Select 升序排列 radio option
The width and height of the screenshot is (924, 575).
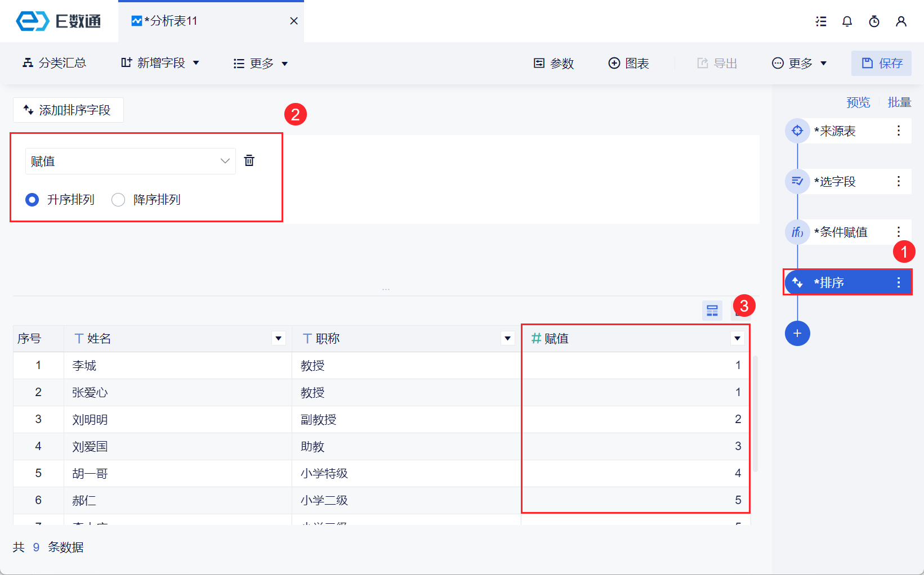pos(33,200)
